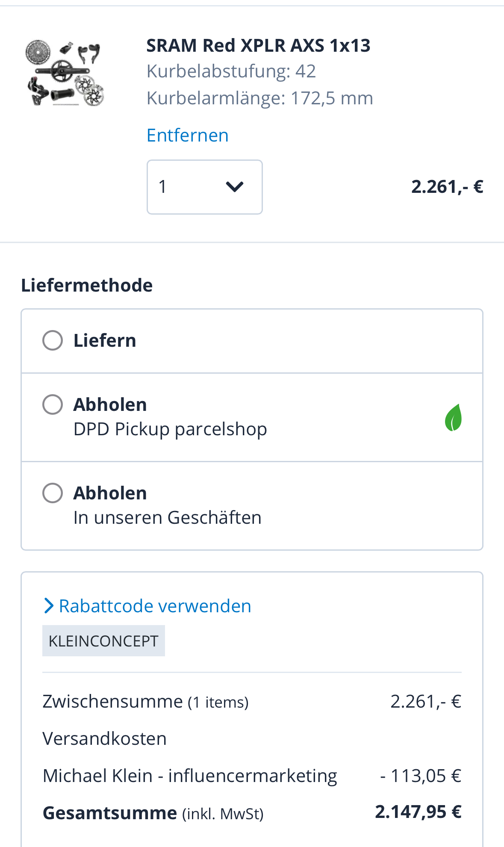Screen dimensions: 504x847
Task: Click the In unseren Geschäften text
Action: click(x=167, y=517)
